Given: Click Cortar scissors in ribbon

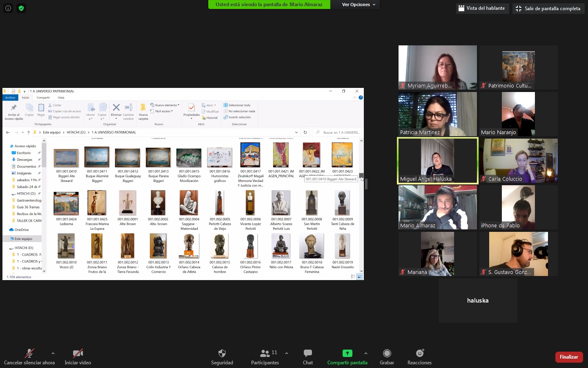Looking at the screenshot, I should click(55, 105).
